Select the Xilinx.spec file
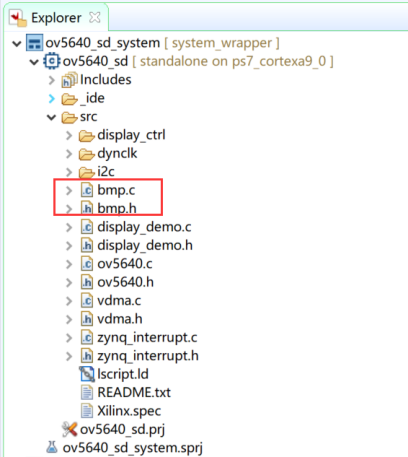408x457 pixels. [x=129, y=411]
